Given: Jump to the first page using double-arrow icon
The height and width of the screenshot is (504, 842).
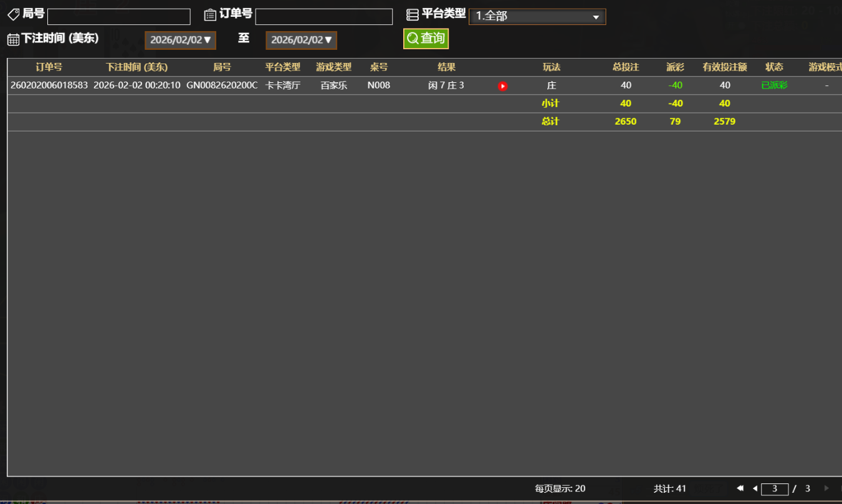Looking at the screenshot, I should [740, 488].
